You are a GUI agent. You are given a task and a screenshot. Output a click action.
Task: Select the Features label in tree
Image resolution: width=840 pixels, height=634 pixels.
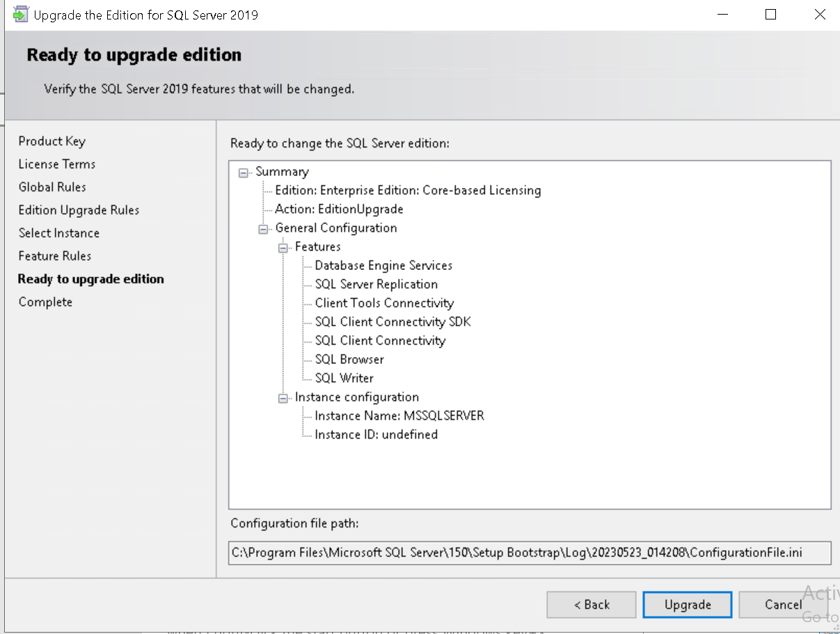[317, 247]
